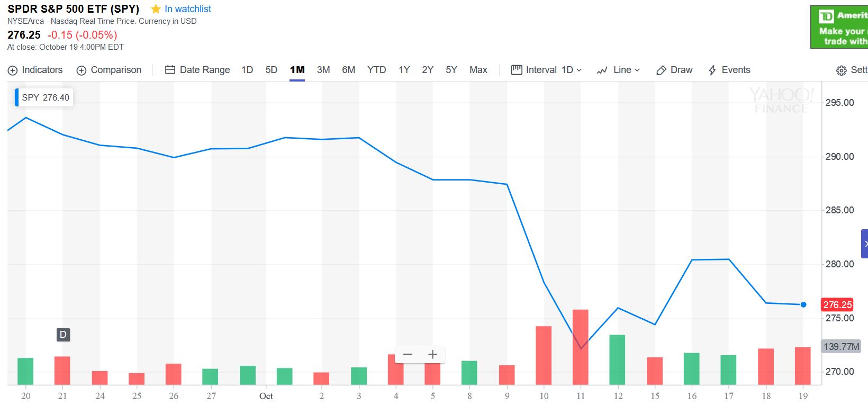
Task: Click the Comparison plus icon
Action: [x=82, y=70]
